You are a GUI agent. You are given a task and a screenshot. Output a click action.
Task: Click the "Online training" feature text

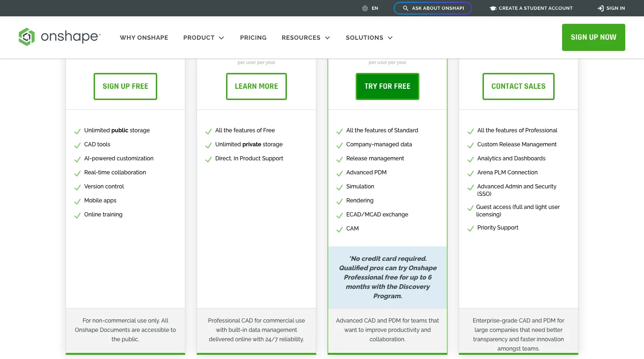103,215
